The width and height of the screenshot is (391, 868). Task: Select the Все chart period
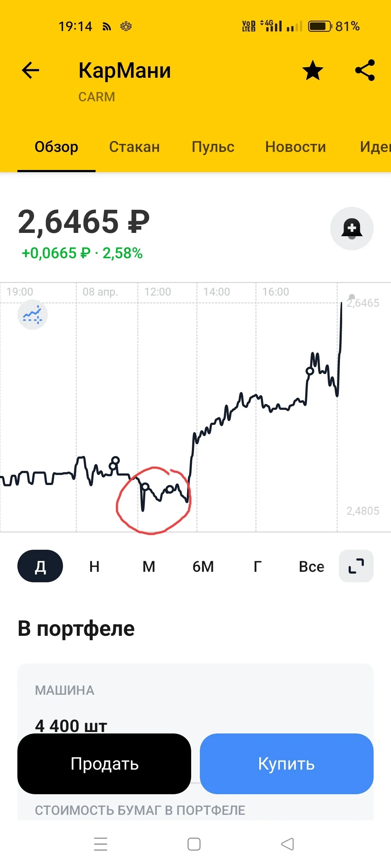click(x=311, y=566)
